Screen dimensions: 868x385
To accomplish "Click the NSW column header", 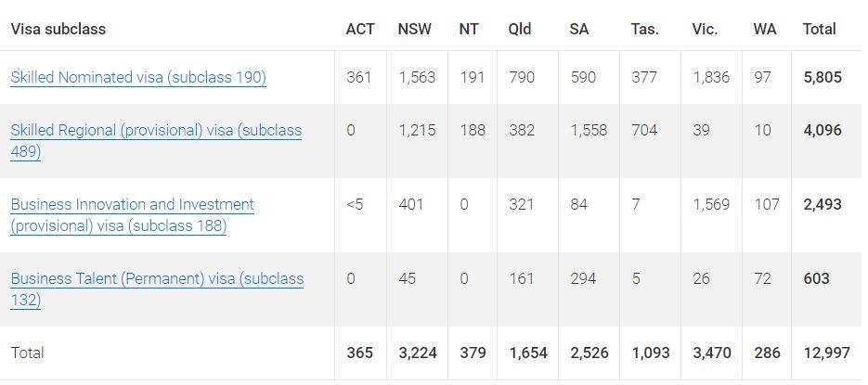I will (x=415, y=29).
